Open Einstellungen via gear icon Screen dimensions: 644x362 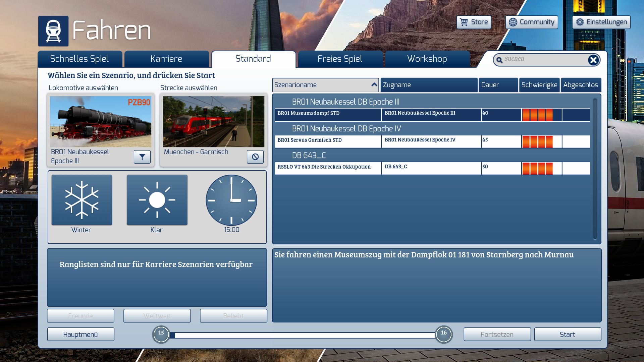(x=580, y=22)
